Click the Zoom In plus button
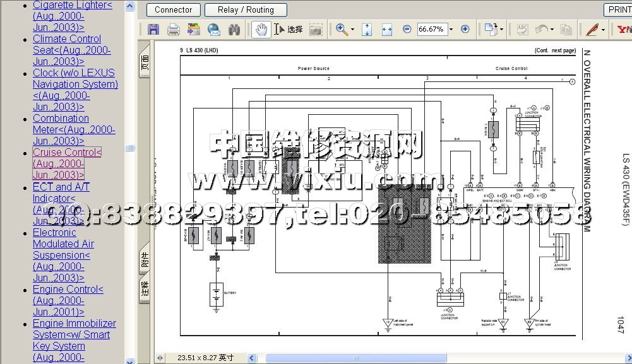 [x=465, y=29]
